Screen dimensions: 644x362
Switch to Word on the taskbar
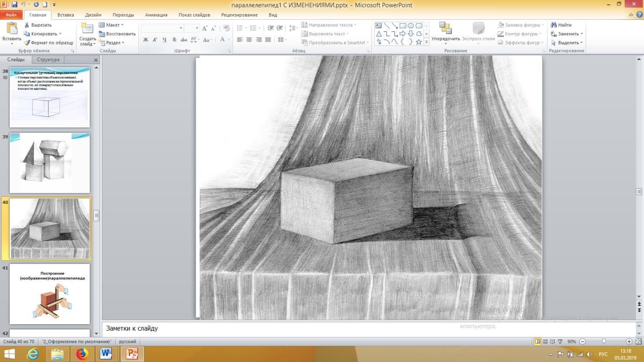(x=107, y=354)
